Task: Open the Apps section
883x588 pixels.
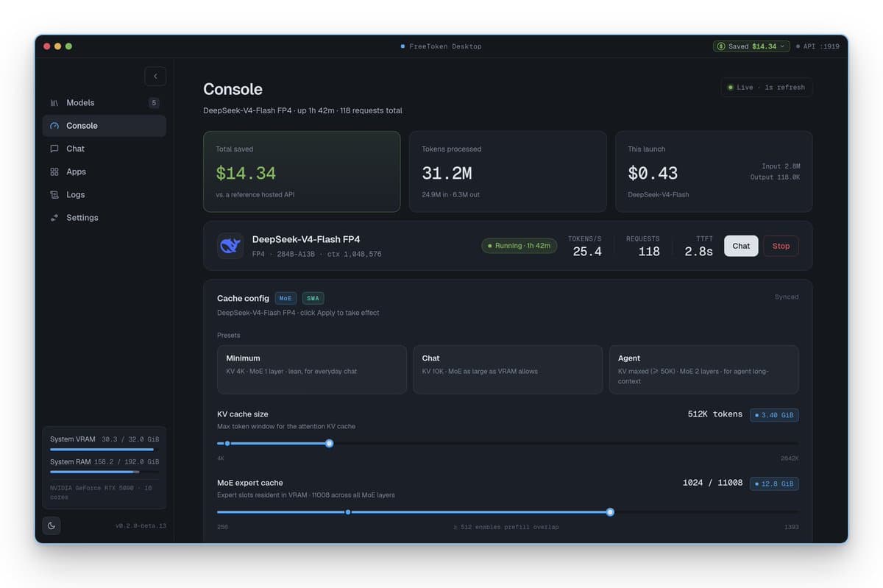Action: tap(104, 171)
